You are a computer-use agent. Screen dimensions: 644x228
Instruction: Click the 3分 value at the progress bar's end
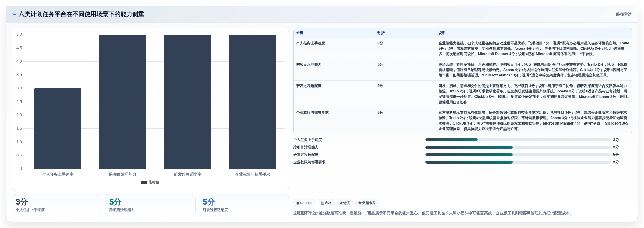pyautogui.click(x=616, y=140)
